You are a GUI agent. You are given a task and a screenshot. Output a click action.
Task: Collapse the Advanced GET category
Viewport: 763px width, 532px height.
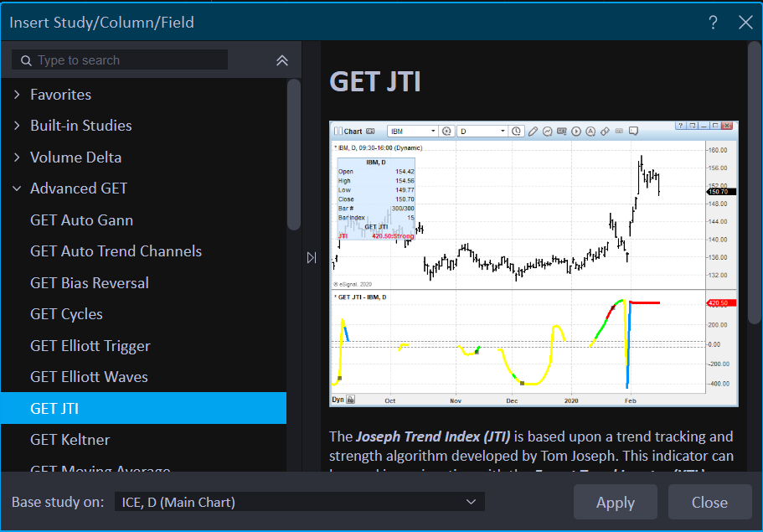pos(17,189)
